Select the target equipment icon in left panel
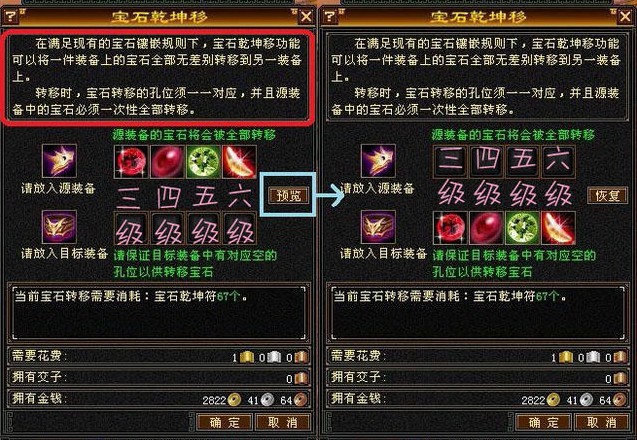Screen dimensions: 637x440 (x=59, y=227)
